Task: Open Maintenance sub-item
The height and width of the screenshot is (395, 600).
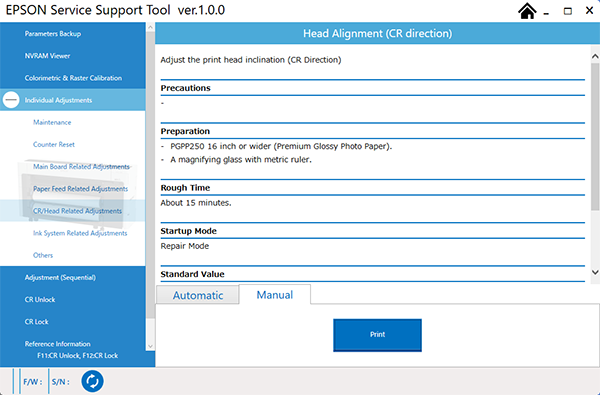Action: (52, 122)
